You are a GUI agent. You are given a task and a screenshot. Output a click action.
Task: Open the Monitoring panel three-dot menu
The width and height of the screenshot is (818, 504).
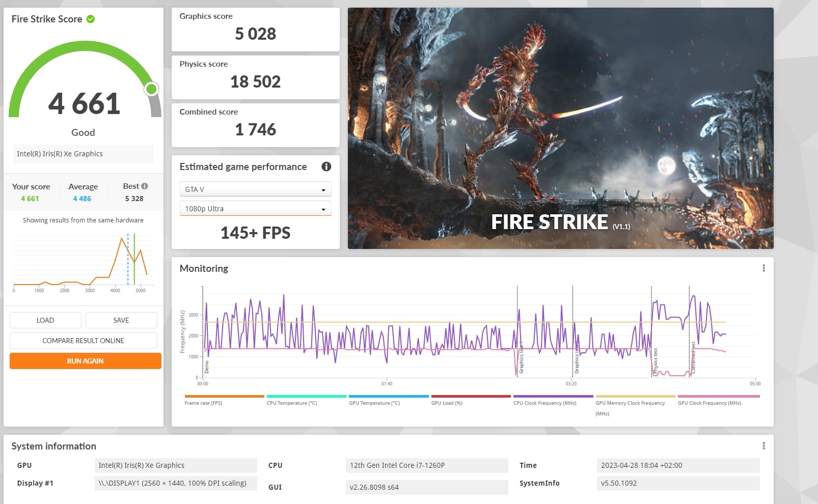coord(764,268)
